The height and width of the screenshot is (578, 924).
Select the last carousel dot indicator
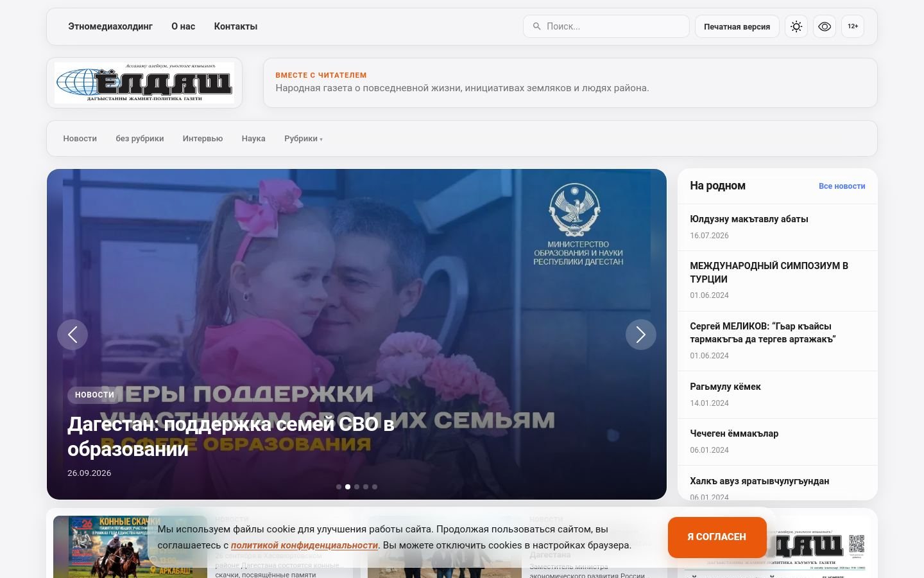(375, 487)
